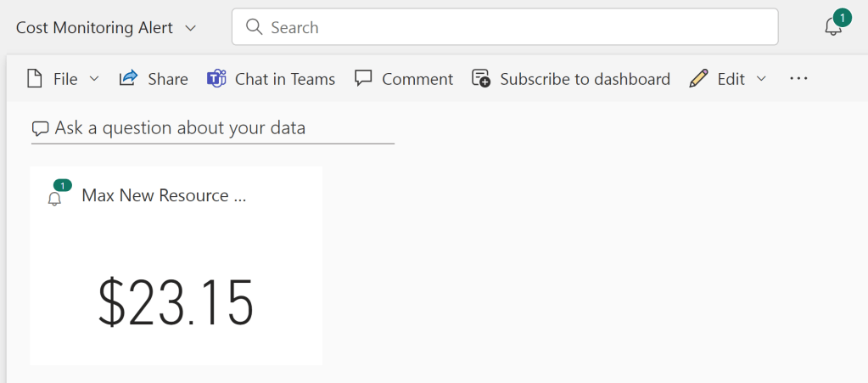Expand the Edit dropdown chevron
Screen dimensions: 868x383
[x=761, y=78]
